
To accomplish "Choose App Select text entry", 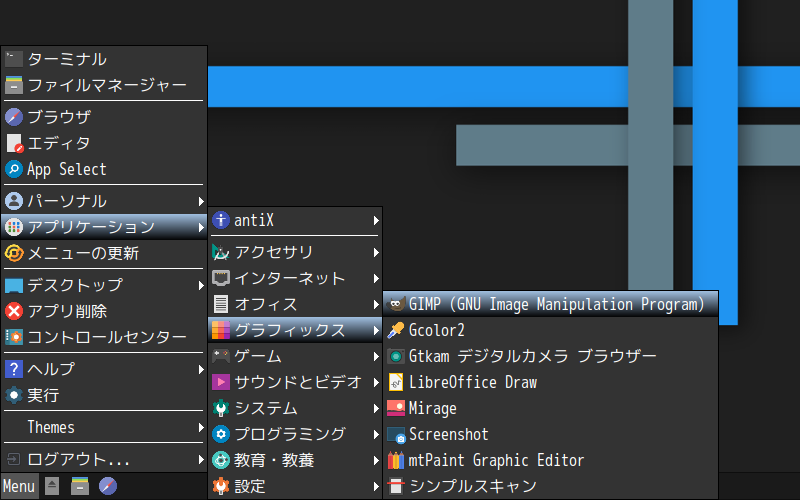I will (67, 169).
